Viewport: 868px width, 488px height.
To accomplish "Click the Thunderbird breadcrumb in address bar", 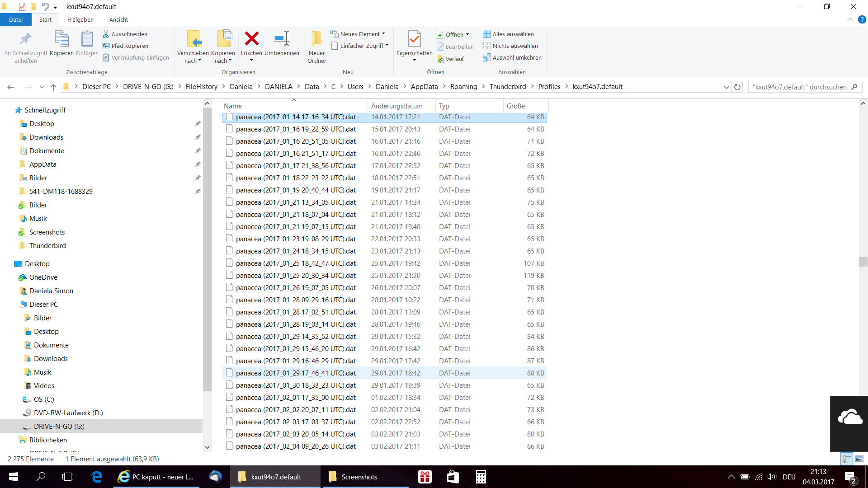I will tap(507, 87).
